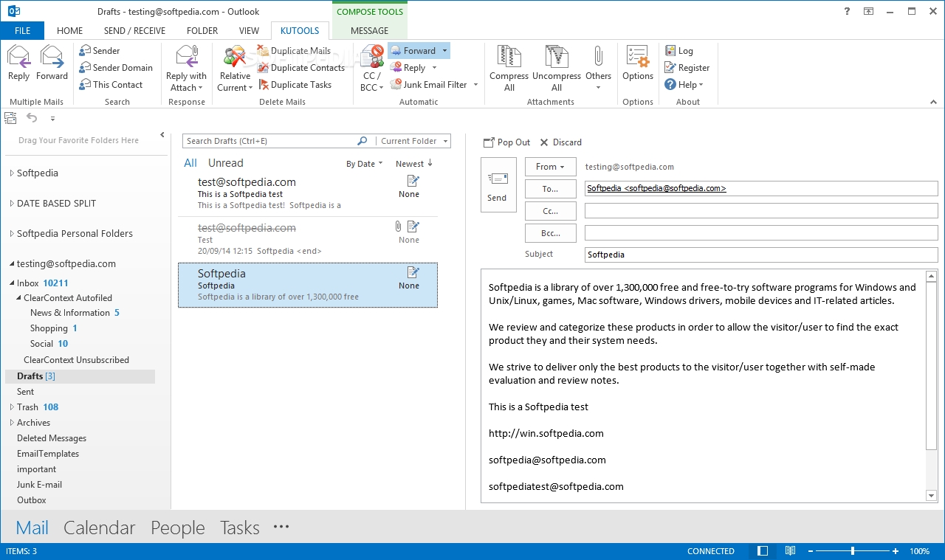Screen dimensions: 945x560
Task: Toggle Reading view in status bar
Action: point(790,551)
